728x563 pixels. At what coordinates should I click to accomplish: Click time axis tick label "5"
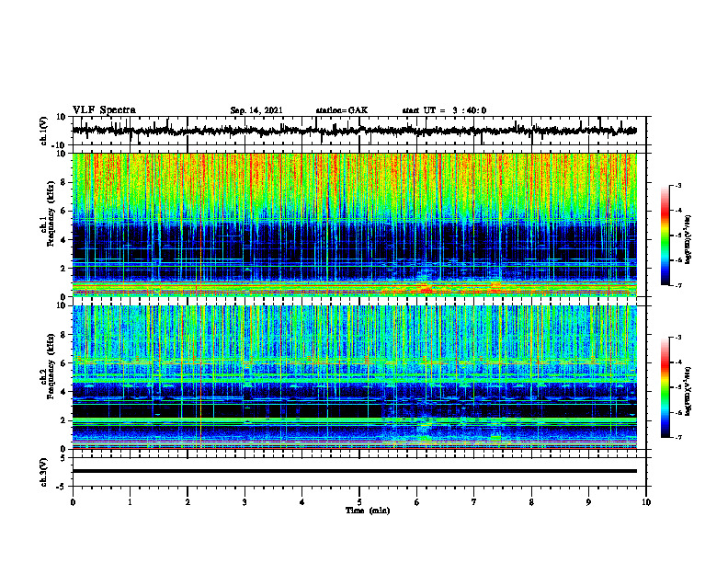click(x=359, y=502)
